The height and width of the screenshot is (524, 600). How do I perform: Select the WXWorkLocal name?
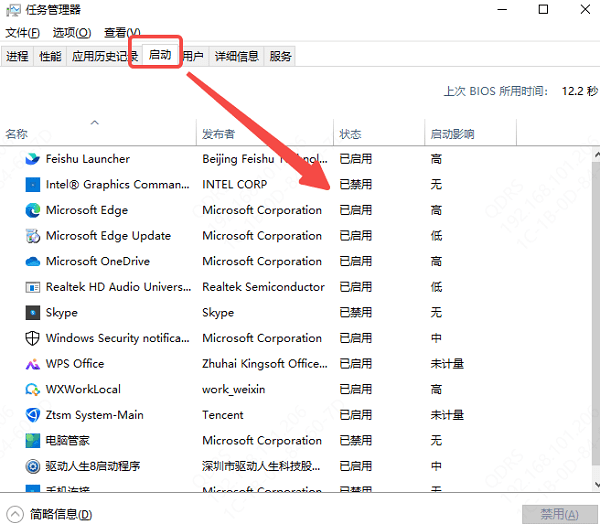83,390
